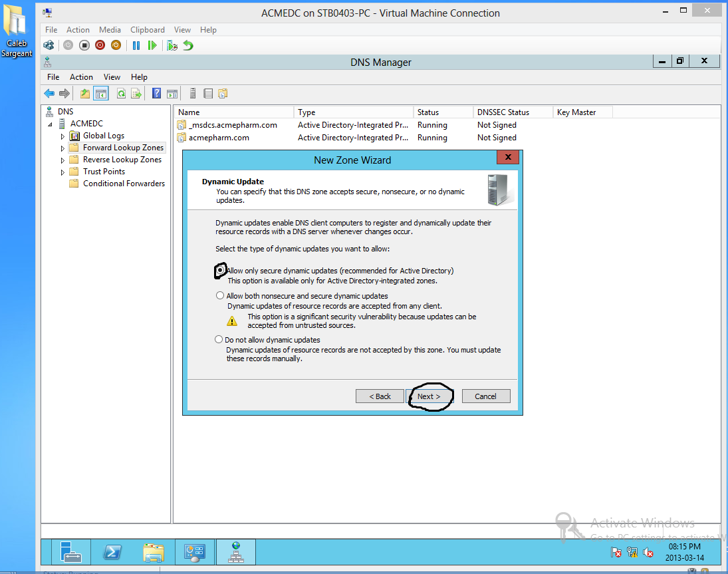The height and width of the screenshot is (574, 728).
Task: Click the blue Help icon in DNS toolbar
Action: click(156, 93)
